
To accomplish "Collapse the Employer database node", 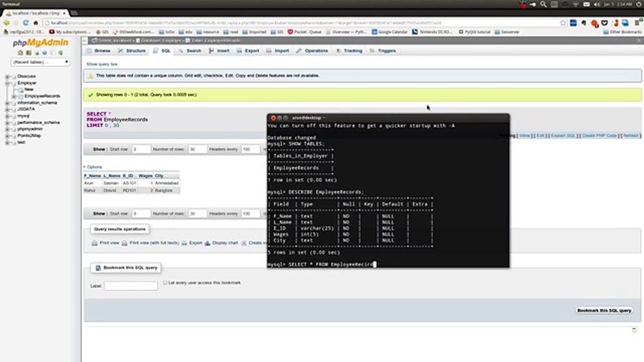I will [x=8, y=83].
